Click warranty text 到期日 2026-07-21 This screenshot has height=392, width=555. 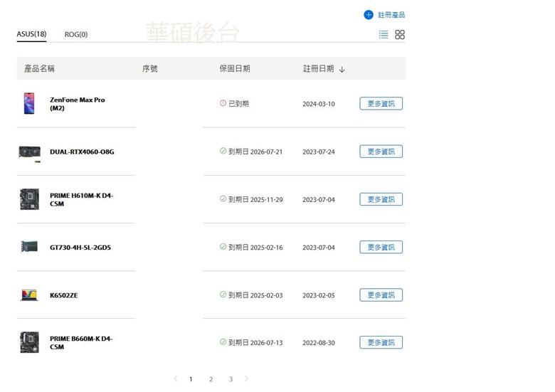coord(255,152)
